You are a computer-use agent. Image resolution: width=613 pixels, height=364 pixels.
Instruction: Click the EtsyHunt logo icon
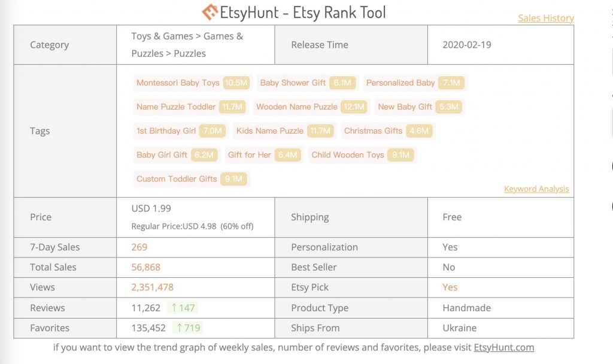point(210,12)
